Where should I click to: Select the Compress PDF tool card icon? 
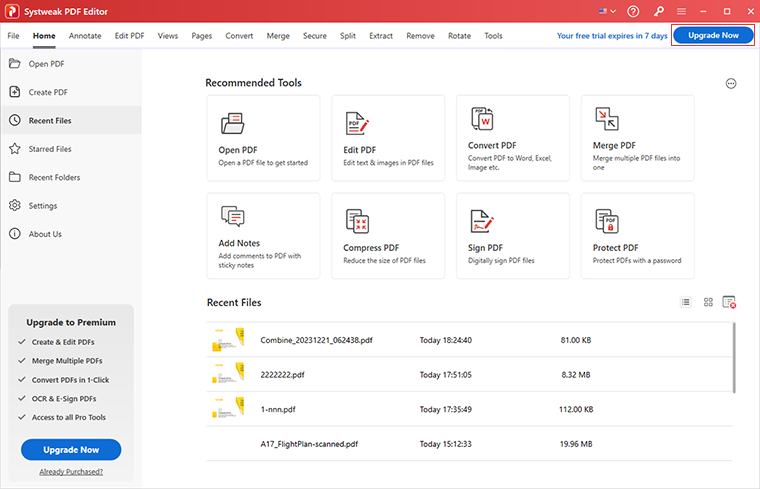[357, 221]
